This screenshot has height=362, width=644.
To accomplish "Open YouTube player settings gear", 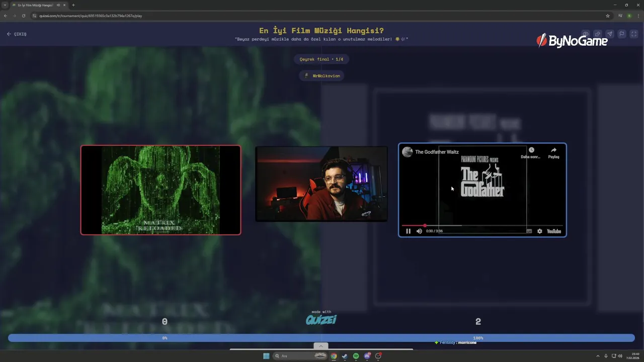I will click(x=539, y=231).
